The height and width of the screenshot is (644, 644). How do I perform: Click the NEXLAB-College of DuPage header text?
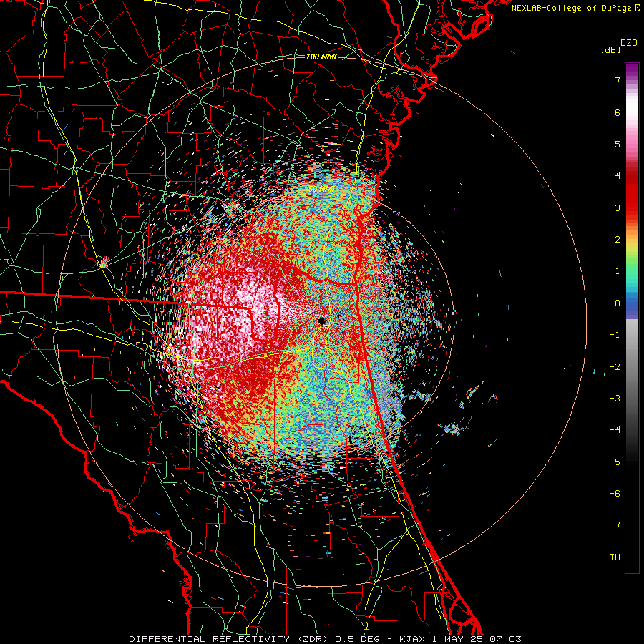point(575,8)
